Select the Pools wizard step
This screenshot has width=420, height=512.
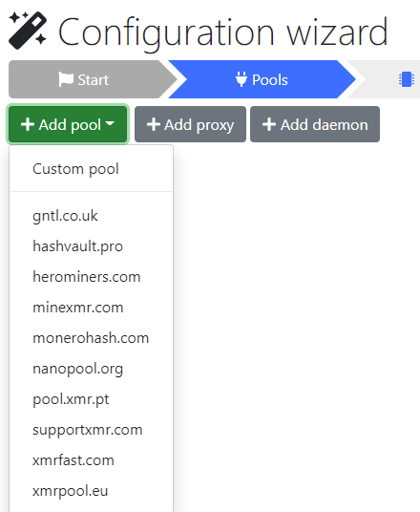[x=262, y=79]
